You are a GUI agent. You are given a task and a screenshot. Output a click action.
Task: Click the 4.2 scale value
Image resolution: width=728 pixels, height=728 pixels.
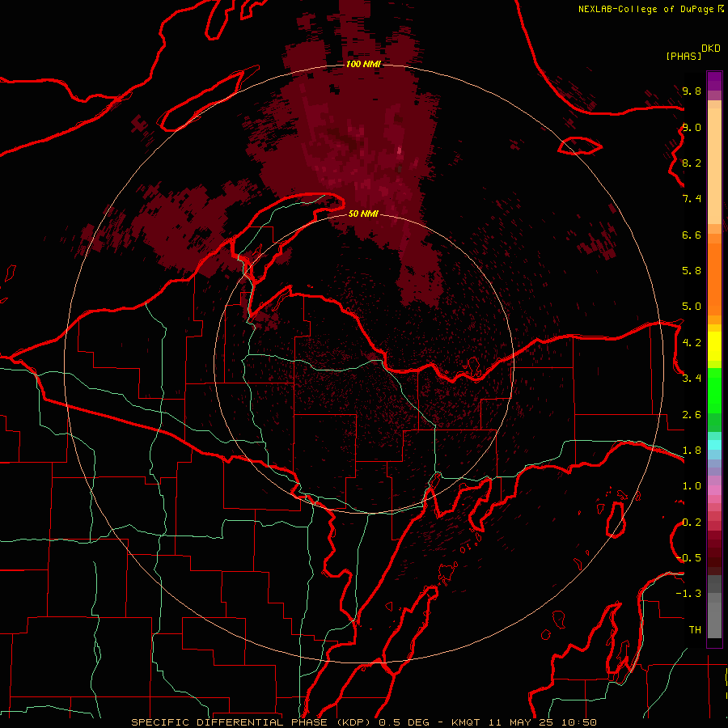(692, 343)
